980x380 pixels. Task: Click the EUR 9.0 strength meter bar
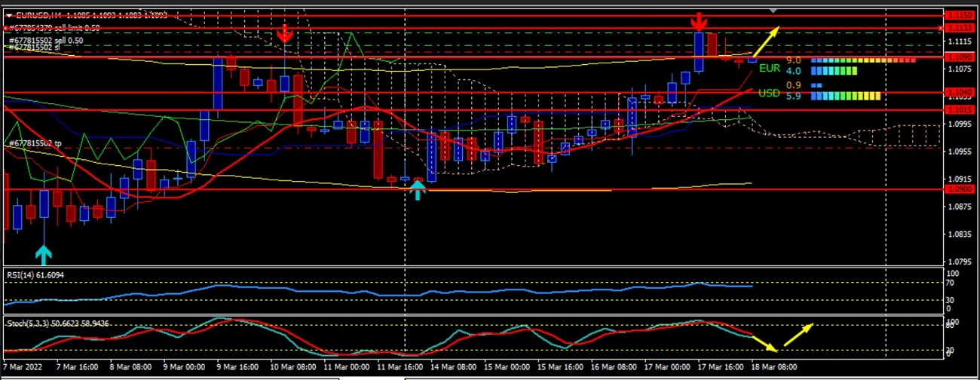[x=862, y=60]
